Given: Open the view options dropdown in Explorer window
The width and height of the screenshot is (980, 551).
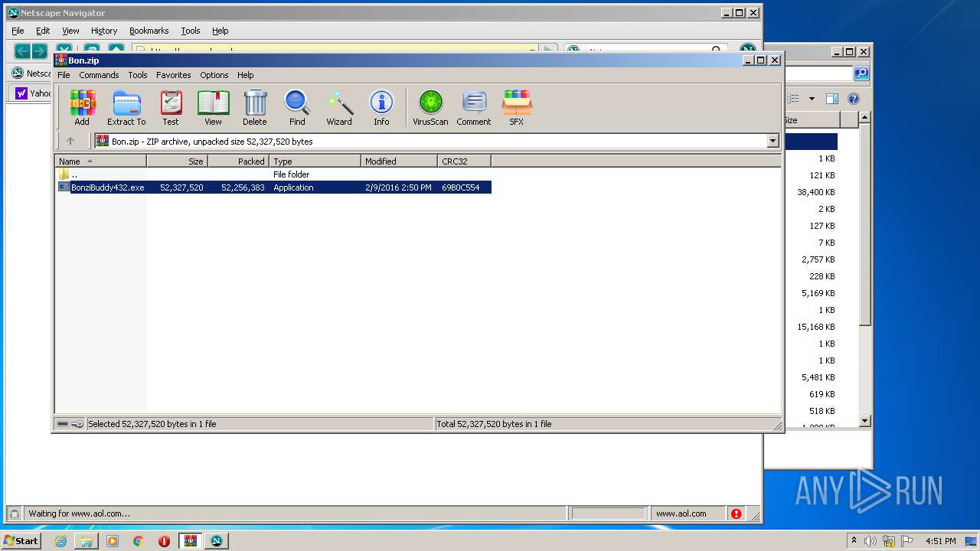Looking at the screenshot, I should pos(812,99).
